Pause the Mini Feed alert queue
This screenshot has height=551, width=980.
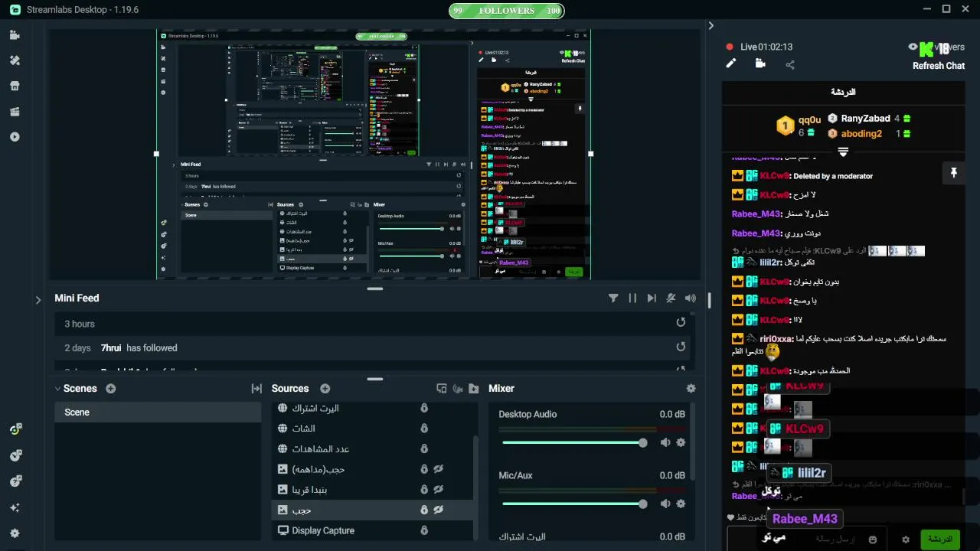coord(632,298)
